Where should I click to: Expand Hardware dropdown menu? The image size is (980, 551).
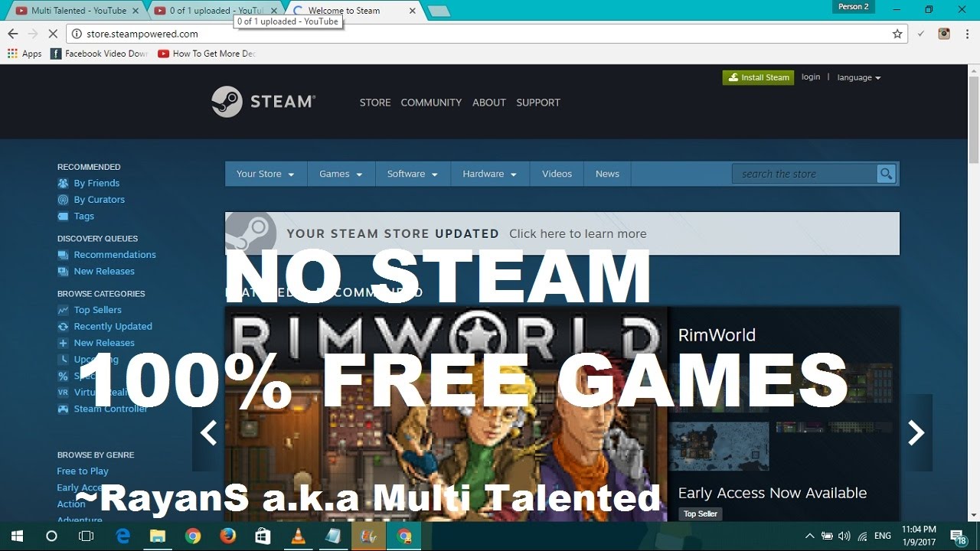(x=490, y=174)
